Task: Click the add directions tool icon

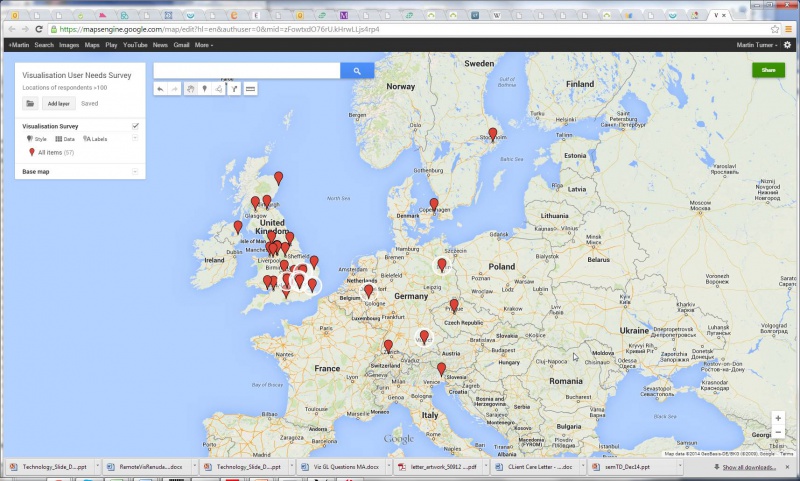Action: pyautogui.click(x=234, y=89)
